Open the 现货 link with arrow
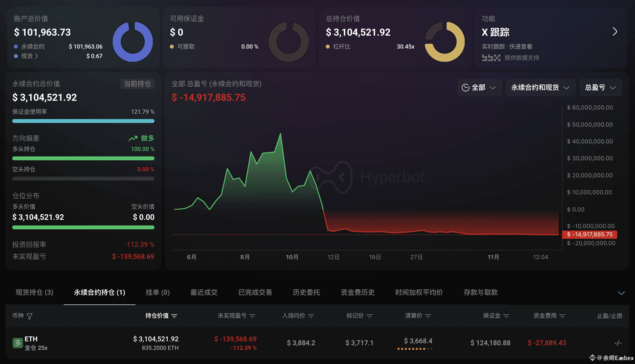The height and width of the screenshot is (364, 635). [x=30, y=56]
